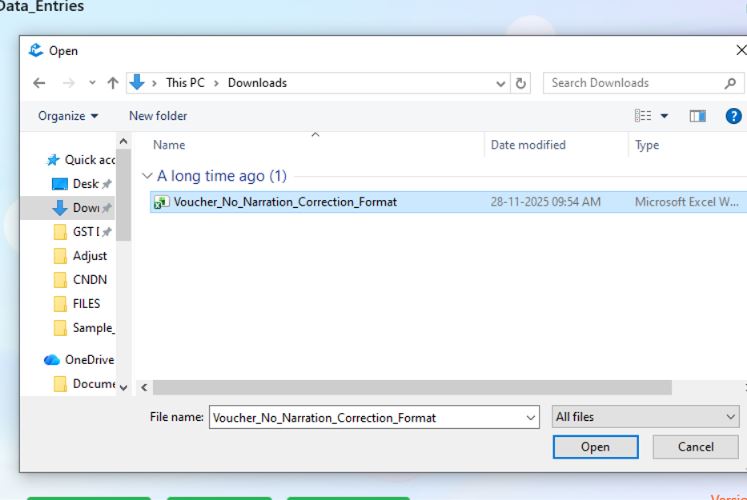Sort files by Name column
This screenshot has width=747, height=500.
(169, 145)
